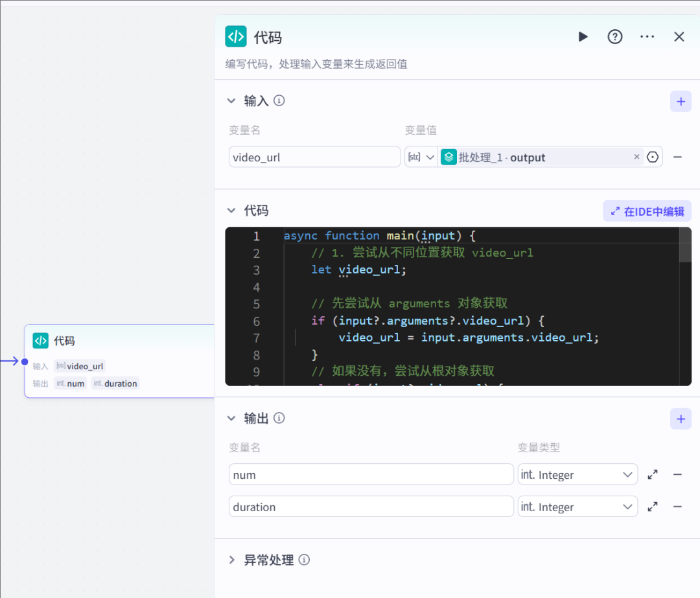Click the code icon in the panel header
700x598 pixels.
(236, 36)
